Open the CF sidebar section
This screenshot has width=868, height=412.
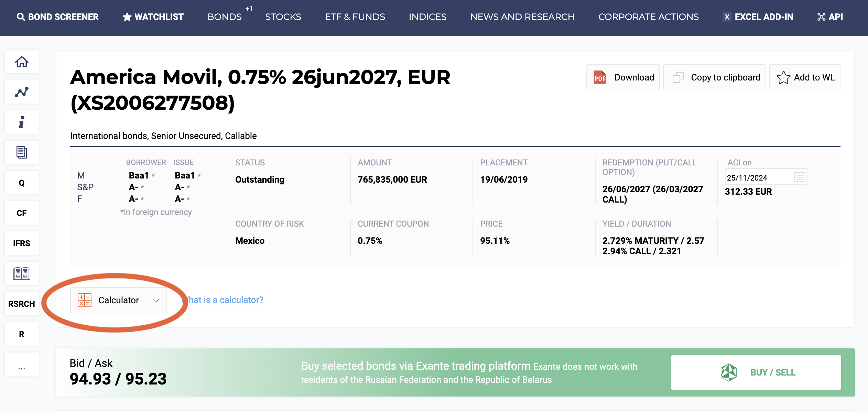coord(21,213)
